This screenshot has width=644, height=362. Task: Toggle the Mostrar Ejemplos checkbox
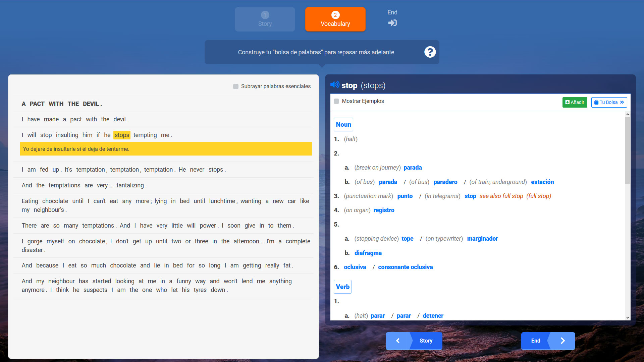pos(336,101)
